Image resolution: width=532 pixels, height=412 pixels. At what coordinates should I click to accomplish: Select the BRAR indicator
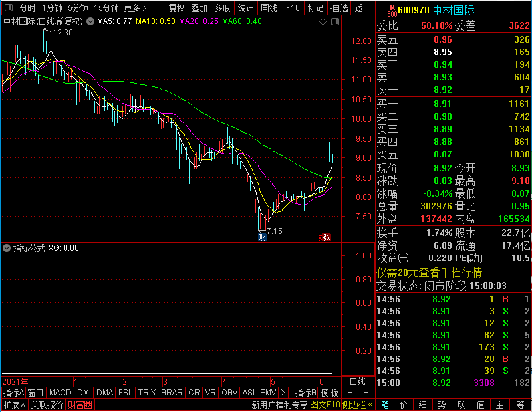pyautogui.click(x=172, y=393)
